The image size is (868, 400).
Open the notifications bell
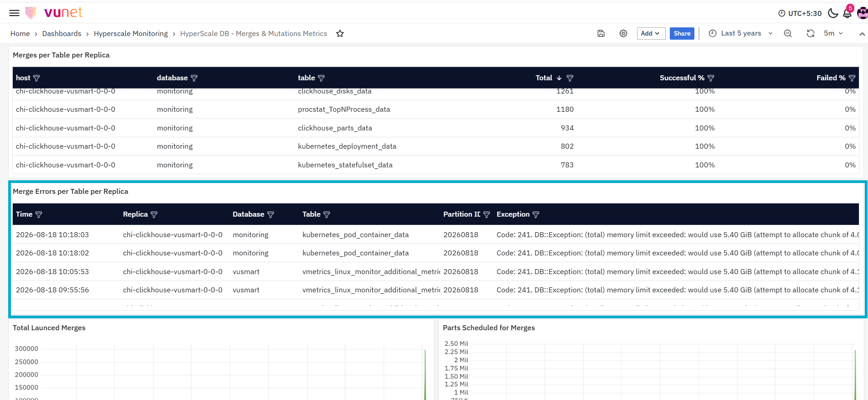pyautogui.click(x=847, y=13)
